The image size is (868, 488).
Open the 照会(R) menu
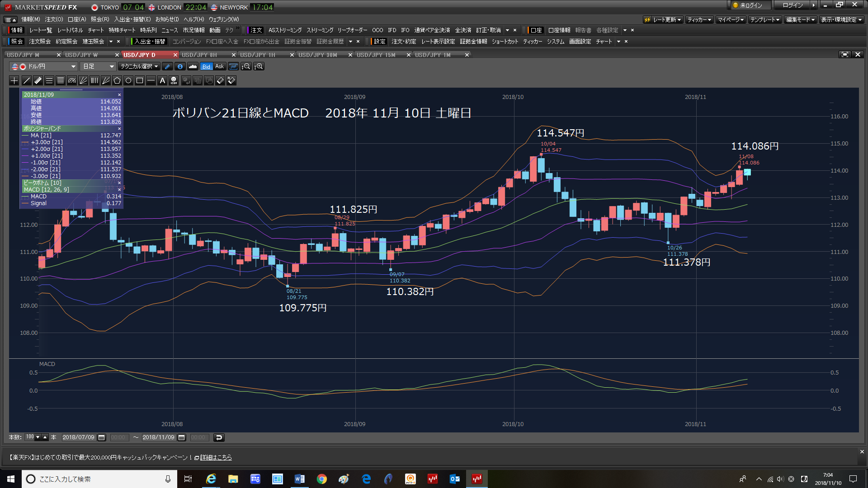[x=100, y=19]
